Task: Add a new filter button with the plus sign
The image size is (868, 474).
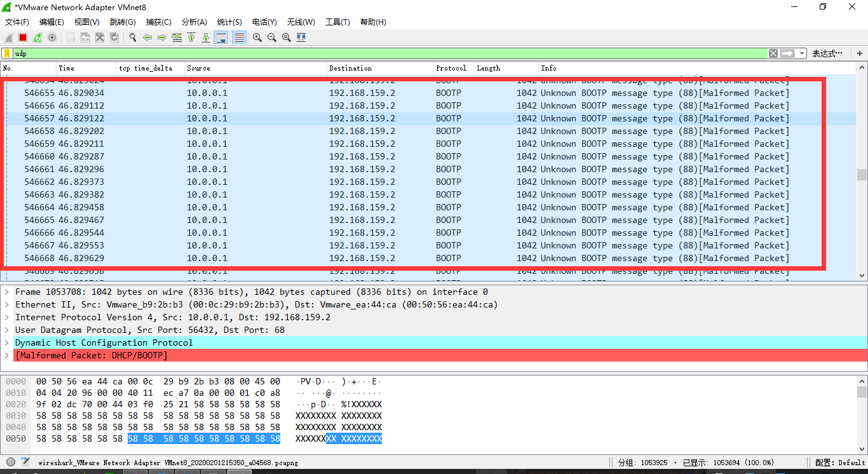Action: point(860,53)
